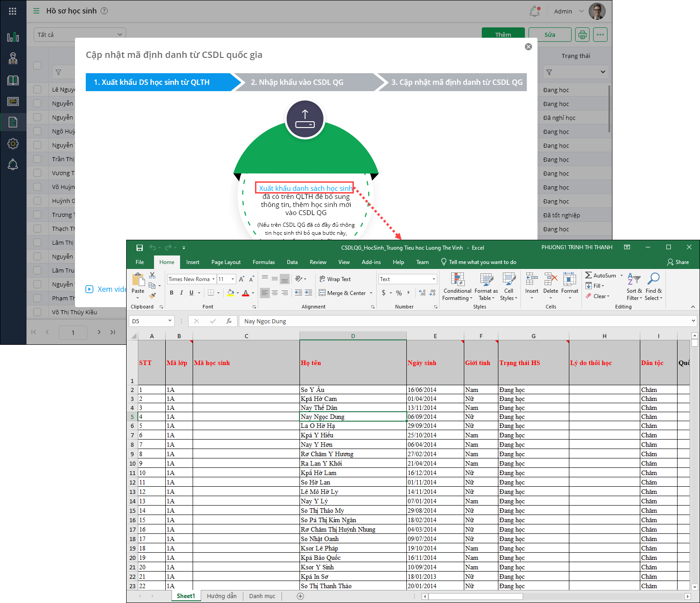Check the first student row checkbox
The height and width of the screenshot is (603, 700).
coord(37,89)
